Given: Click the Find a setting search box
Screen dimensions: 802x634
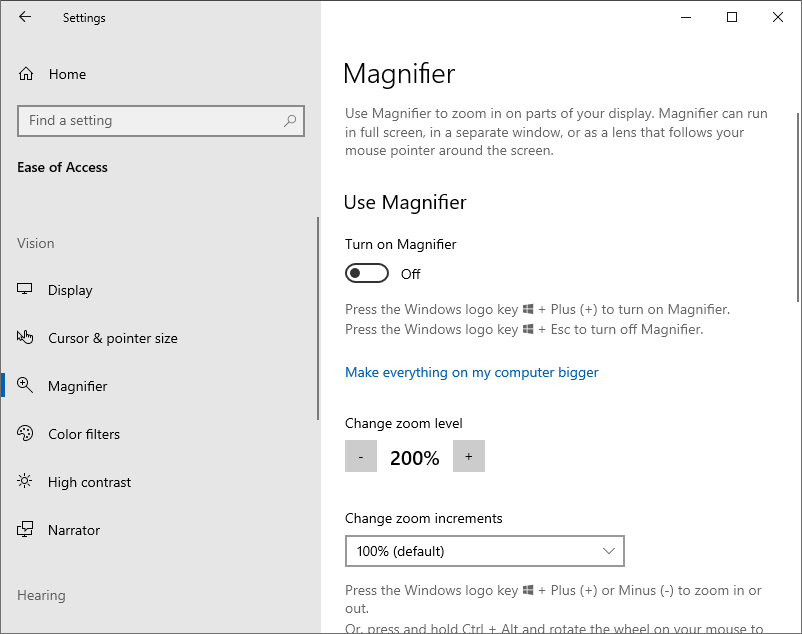Looking at the screenshot, I should click(x=161, y=121).
